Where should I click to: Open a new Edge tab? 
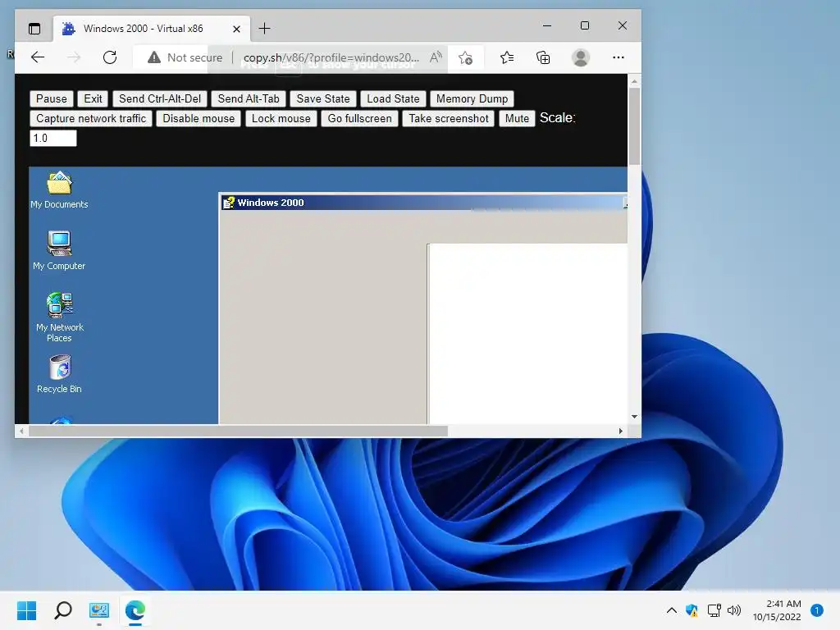click(264, 29)
